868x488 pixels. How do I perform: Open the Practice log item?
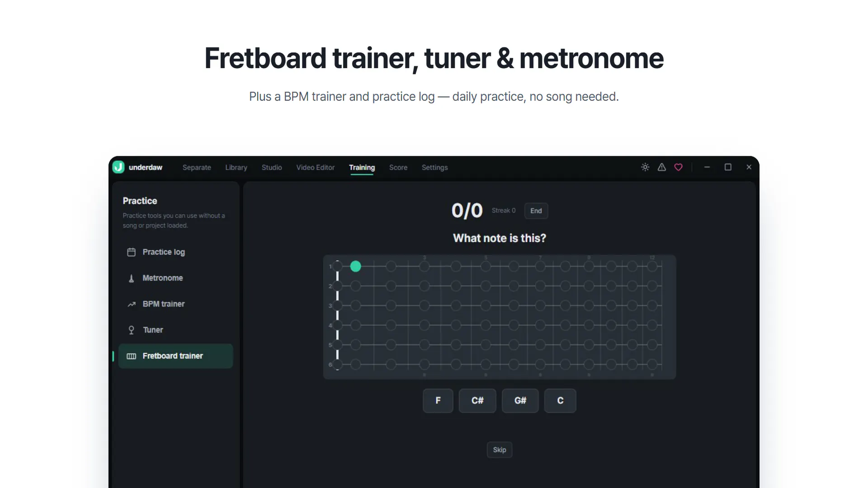coord(175,252)
